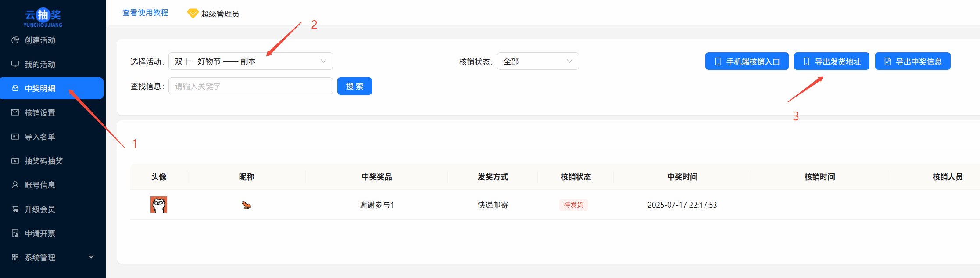The image size is (980, 278).
Task: Click the 头像 column header
Action: pyautogui.click(x=159, y=177)
